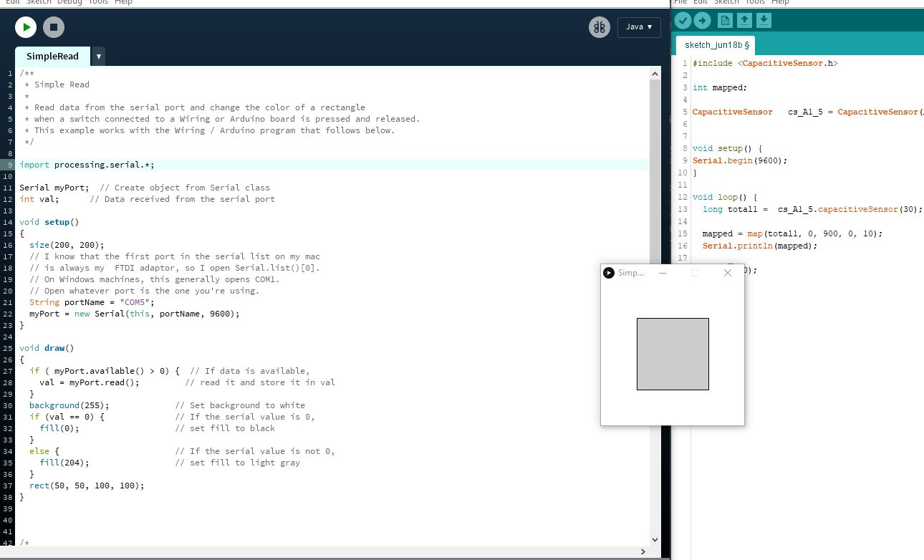
Task: Save the Arduino sketch
Action: click(764, 21)
